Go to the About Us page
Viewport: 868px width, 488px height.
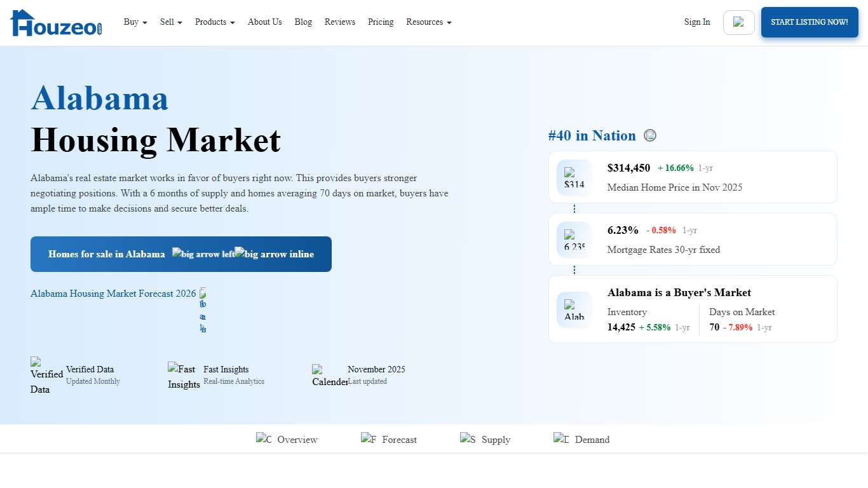click(x=264, y=22)
